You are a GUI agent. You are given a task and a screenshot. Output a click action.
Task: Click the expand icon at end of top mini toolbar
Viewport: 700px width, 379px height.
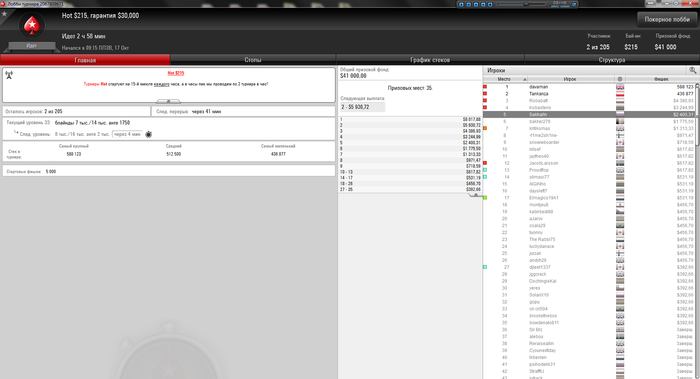[x=574, y=4]
